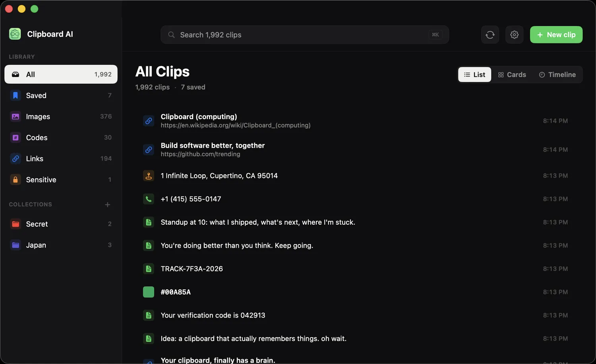The image size is (596, 364).
Task: Click link icon of Build software better clip
Action: [149, 150]
